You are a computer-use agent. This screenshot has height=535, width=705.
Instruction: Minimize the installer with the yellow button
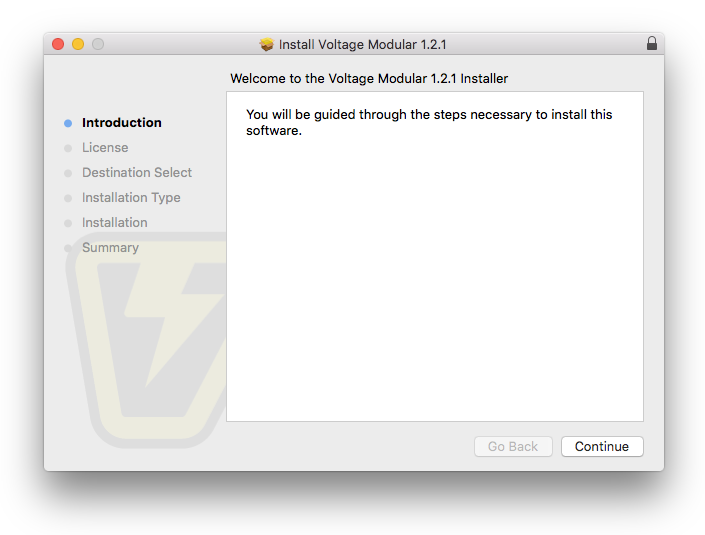[x=78, y=44]
